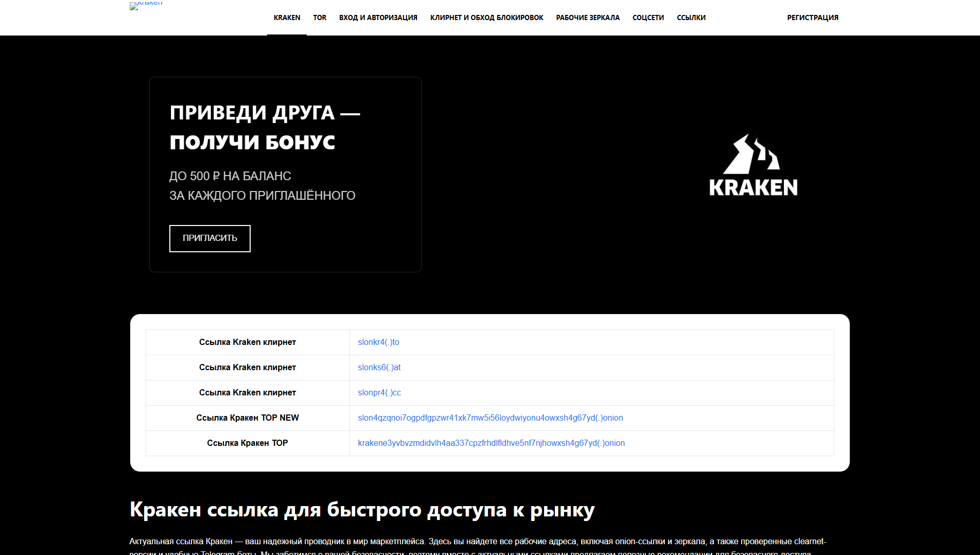Select РАБОЧИЕ ЗЕРКАЛА in navigation
The width and height of the screenshot is (980, 555).
pos(588,18)
